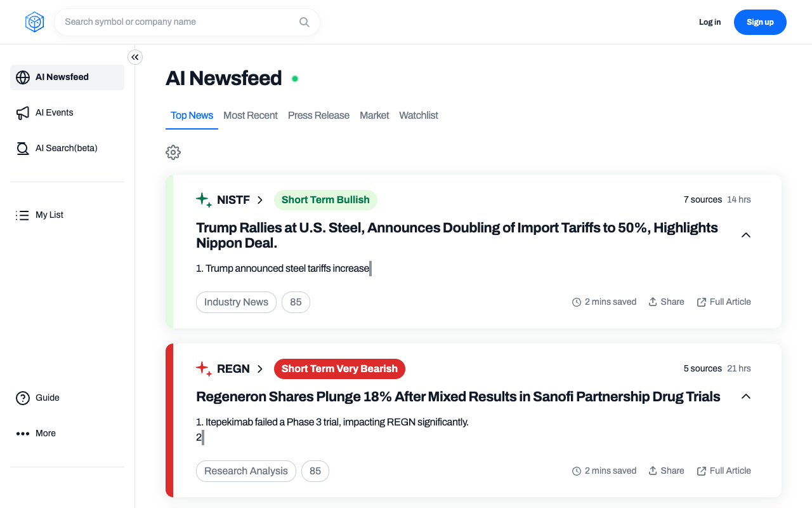Open the More sidebar item

point(67,434)
